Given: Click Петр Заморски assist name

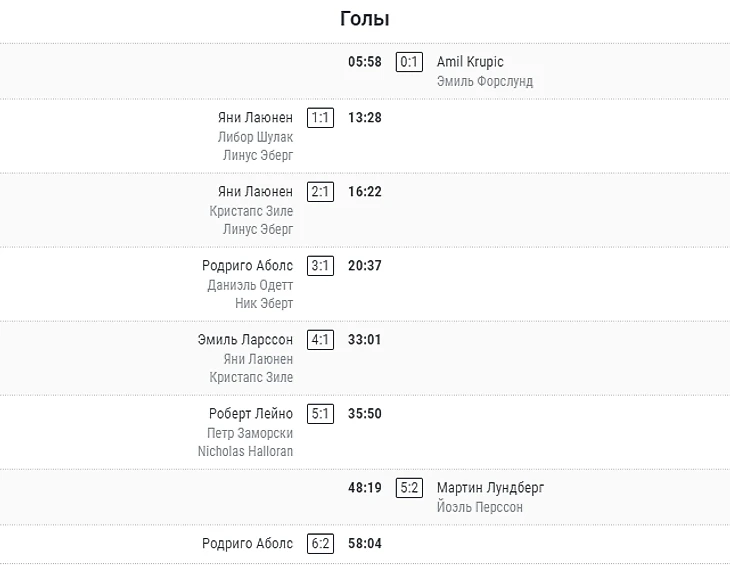Looking at the screenshot, I should [250, 433].
